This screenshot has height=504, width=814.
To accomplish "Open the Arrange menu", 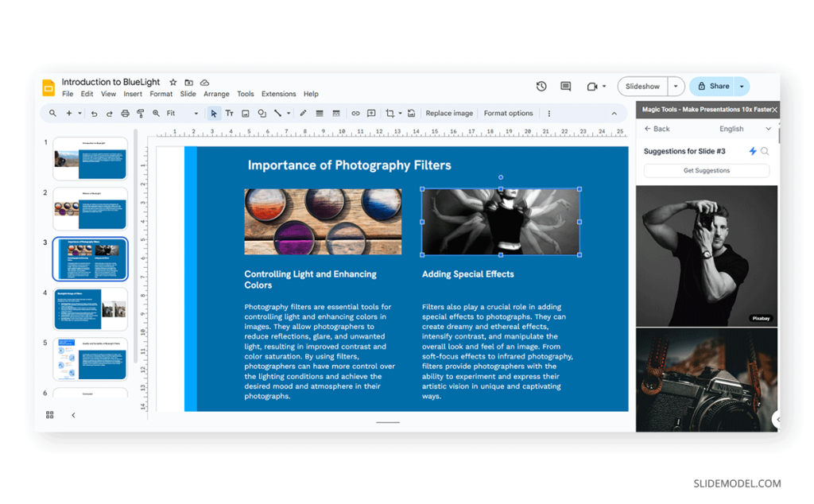I will click(216, 94).
